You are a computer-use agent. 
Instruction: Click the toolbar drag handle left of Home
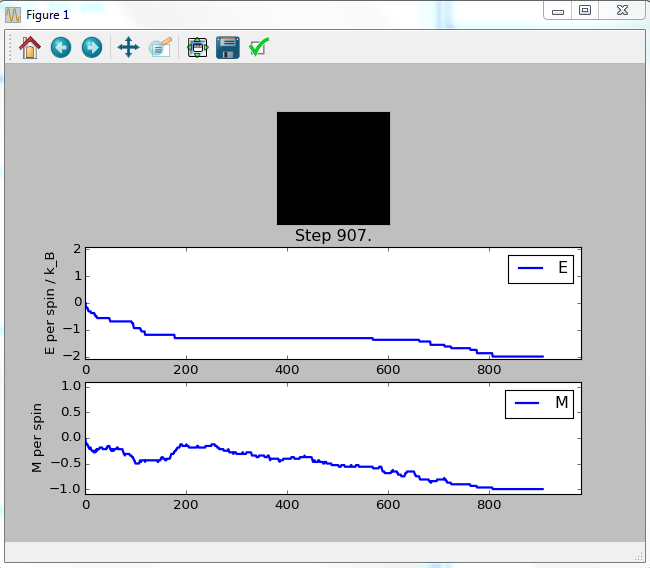pyautogui.click(x=11, y=47)
